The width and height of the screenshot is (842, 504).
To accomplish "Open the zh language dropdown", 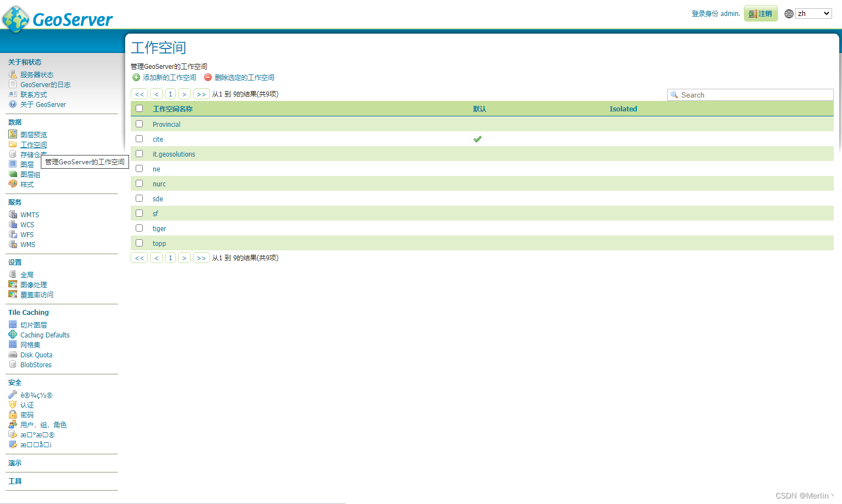I will 813,14.
